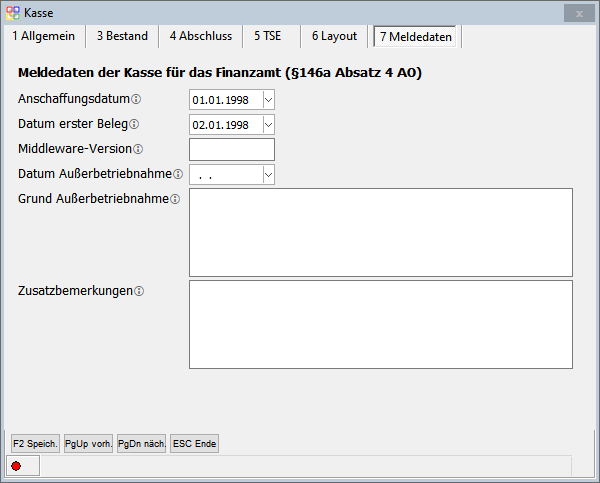Viewport: 600px width, 483px height.
Task: Click info icon next to Datum Außerbetriebnahme
Action: click(178, 174)
